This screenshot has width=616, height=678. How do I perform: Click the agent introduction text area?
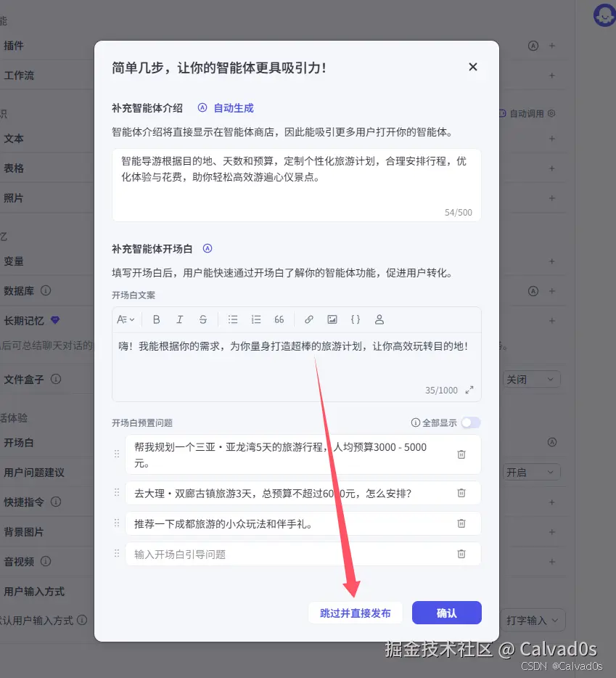pyautogui.click(x=297, y=185)
